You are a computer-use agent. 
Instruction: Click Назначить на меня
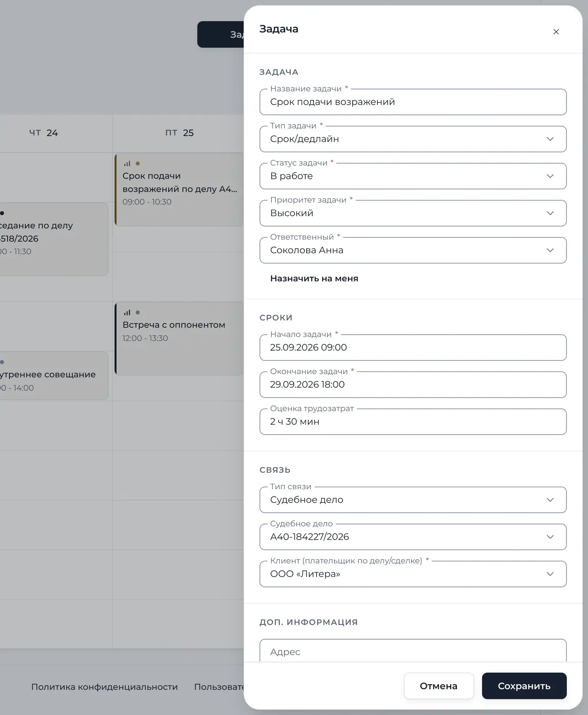[314, 279]
